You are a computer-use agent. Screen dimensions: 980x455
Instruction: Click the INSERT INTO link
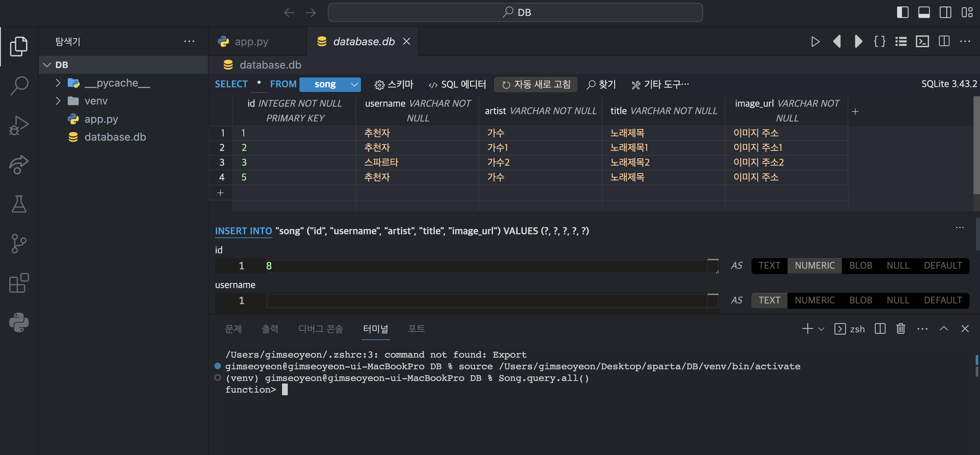point(244,231)
